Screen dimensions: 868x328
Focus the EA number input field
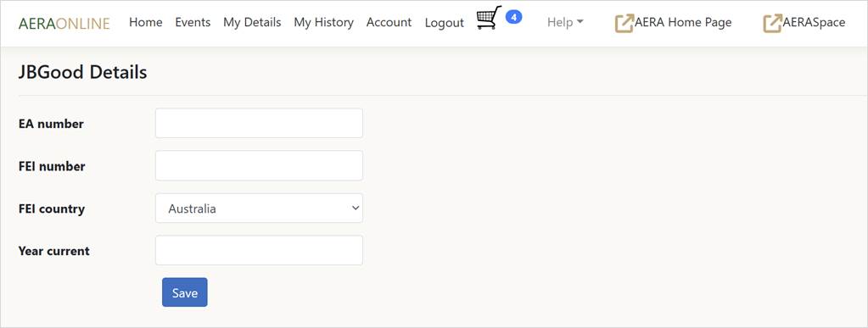(x=259, y=123)
